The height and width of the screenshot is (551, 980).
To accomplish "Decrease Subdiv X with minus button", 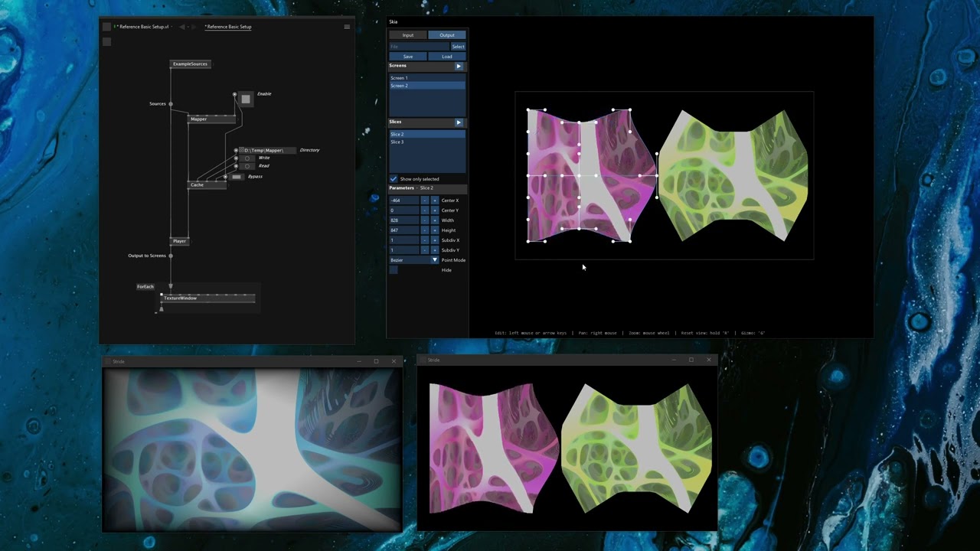I will click(425, 240).
